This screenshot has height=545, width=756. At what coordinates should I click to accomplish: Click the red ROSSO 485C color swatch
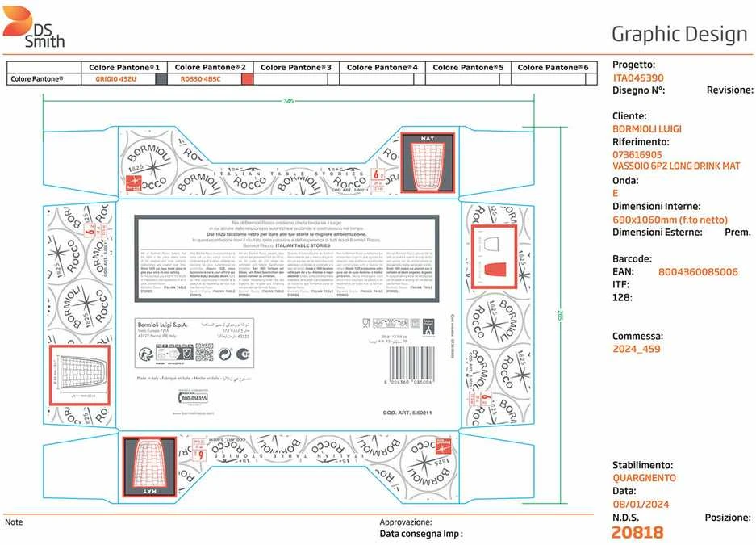tap(247, 79)
